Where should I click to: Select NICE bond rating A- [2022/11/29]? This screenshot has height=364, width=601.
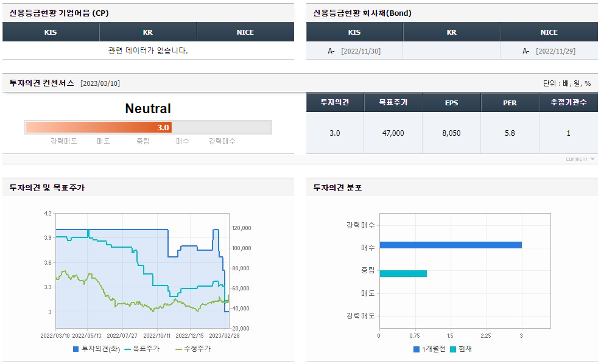coord(549,51)
